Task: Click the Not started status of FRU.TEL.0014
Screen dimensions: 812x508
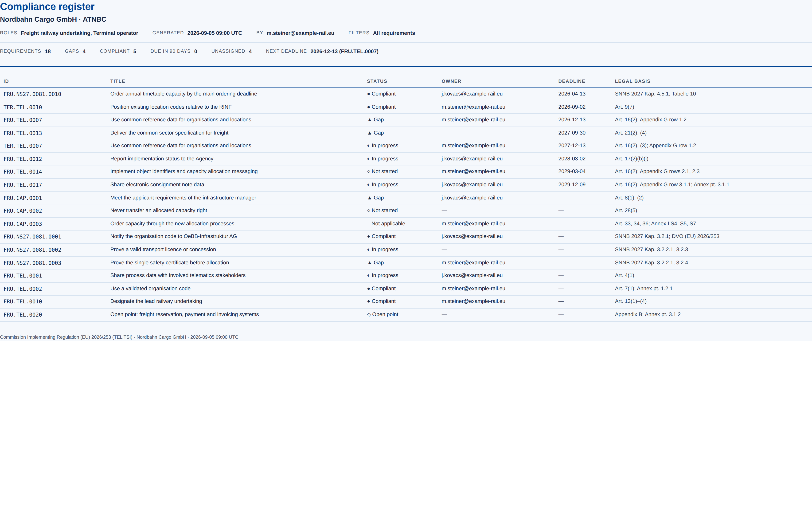Action: coord(382,171)
